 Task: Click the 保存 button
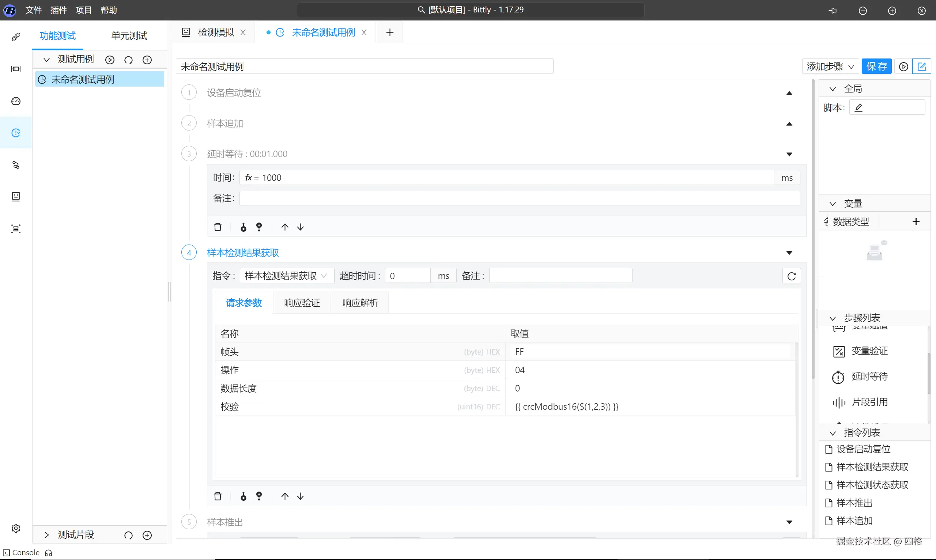876,67
